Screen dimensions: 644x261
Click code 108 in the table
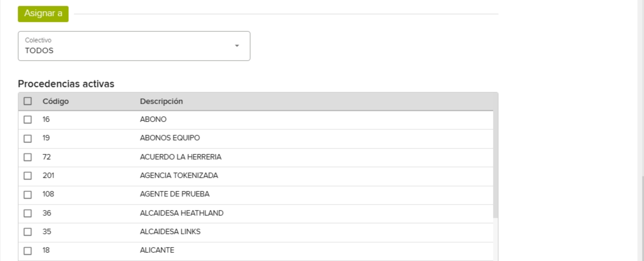(x=48, y=194)
